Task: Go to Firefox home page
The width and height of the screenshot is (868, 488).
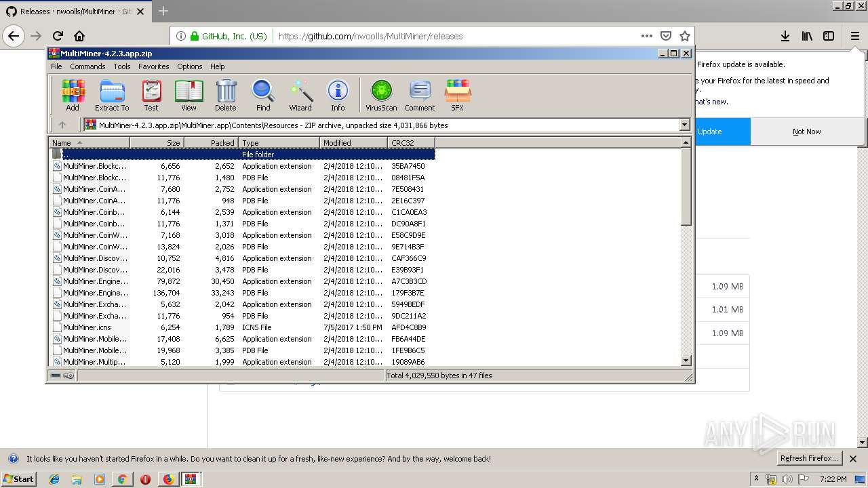Action: (79, 36)
